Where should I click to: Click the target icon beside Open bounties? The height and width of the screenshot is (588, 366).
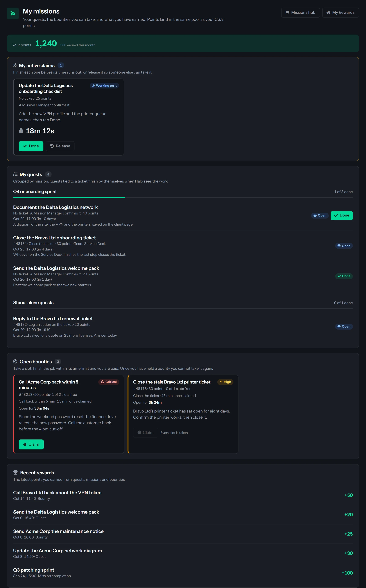click(15, 361)
